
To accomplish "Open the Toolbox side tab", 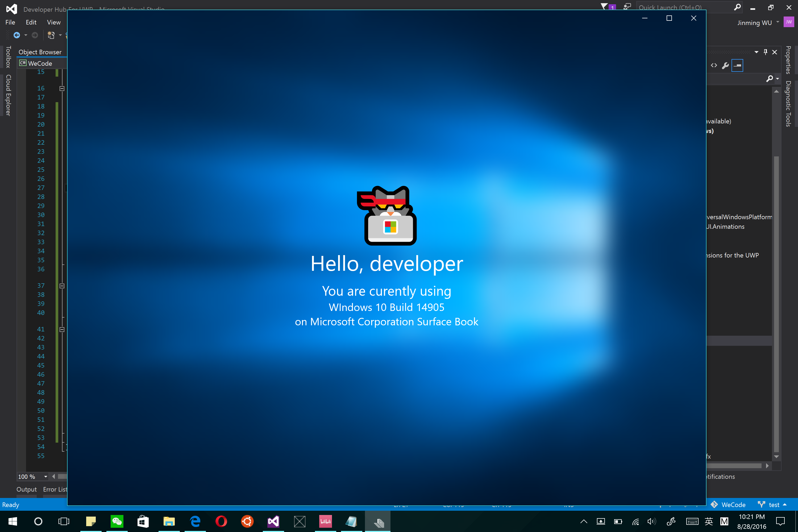I will click(8, 57).
